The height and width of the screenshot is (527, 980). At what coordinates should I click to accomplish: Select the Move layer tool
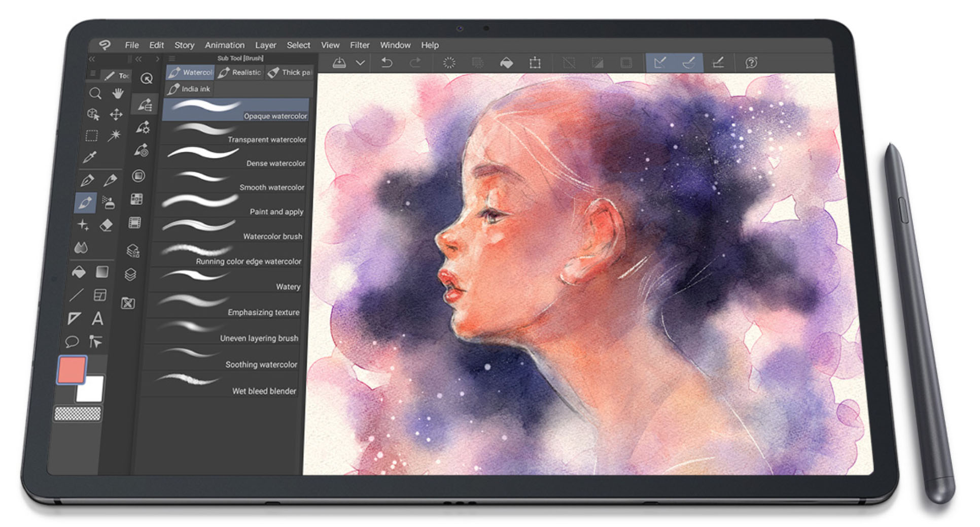point(116,114)
